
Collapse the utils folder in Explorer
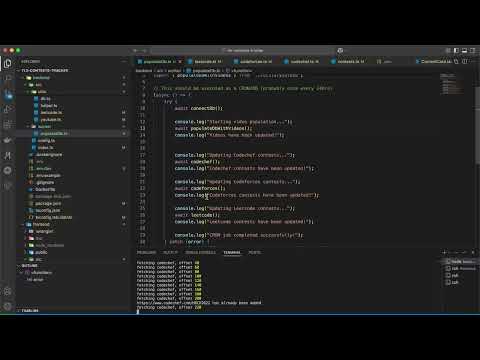42,91
